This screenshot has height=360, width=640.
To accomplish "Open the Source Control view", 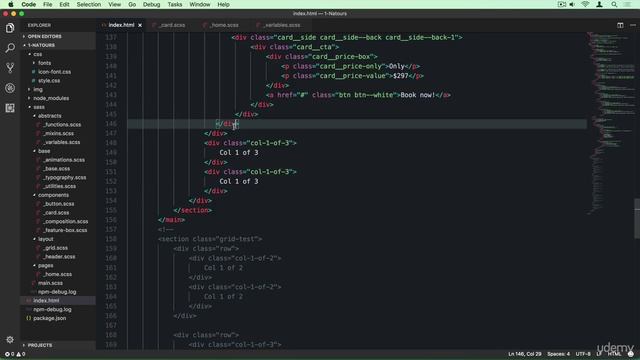I will pyautogui.click(x=10, y=68).
